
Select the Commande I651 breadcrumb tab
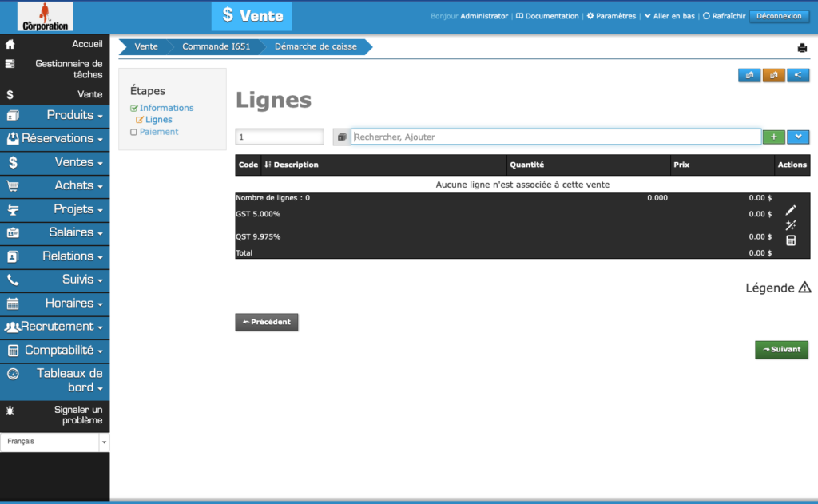[x=216, y=46]
